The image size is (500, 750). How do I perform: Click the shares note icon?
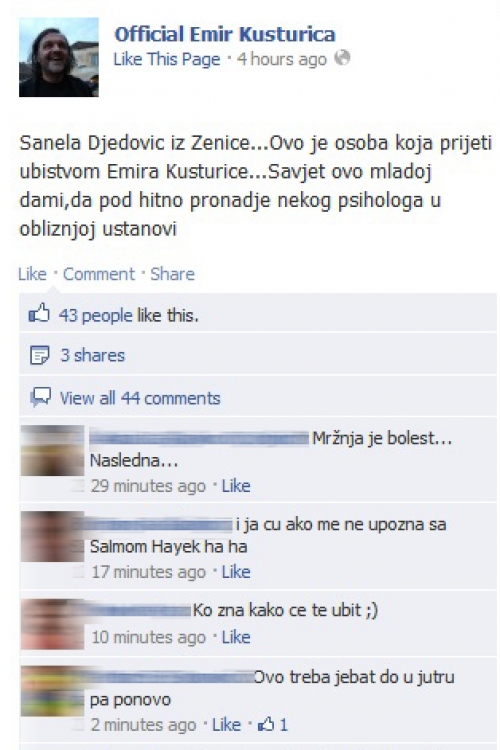[x=40, y=355]
